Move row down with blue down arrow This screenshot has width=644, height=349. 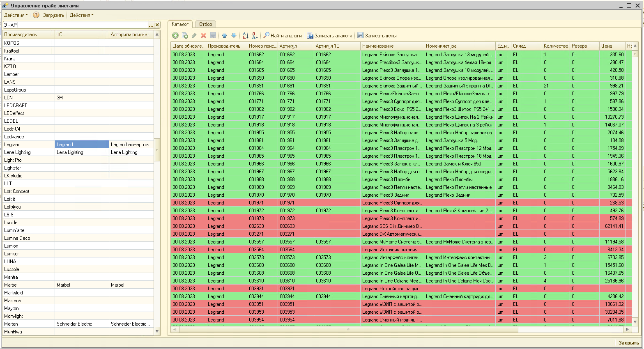click(234, 36)
